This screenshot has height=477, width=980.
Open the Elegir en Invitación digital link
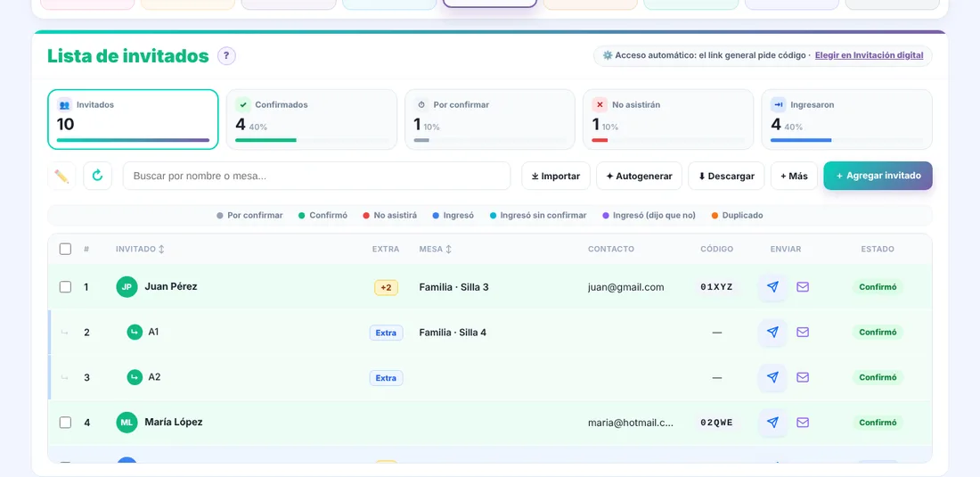pyautogui.click(x=869, y=55)
